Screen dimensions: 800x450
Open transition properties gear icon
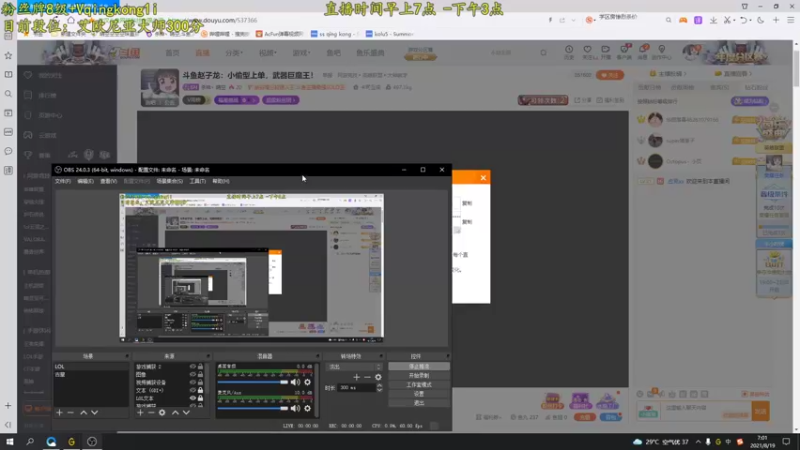(x=378, y=377)
